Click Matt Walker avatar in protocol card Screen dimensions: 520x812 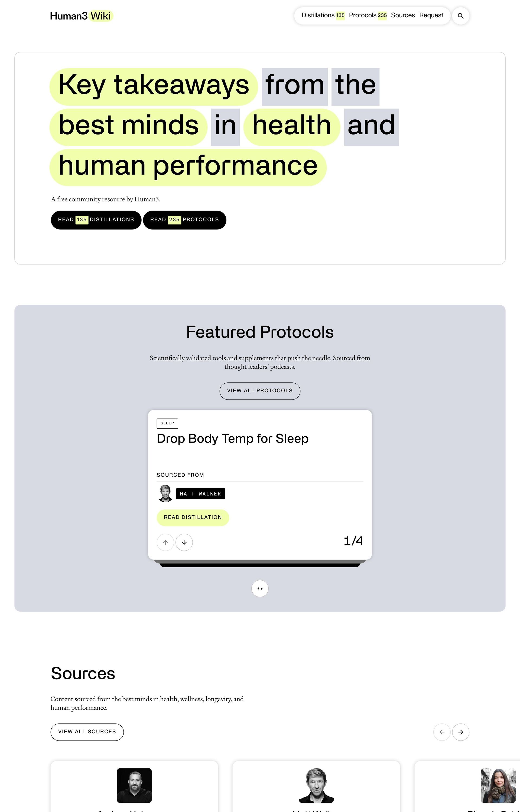point(165,493)
